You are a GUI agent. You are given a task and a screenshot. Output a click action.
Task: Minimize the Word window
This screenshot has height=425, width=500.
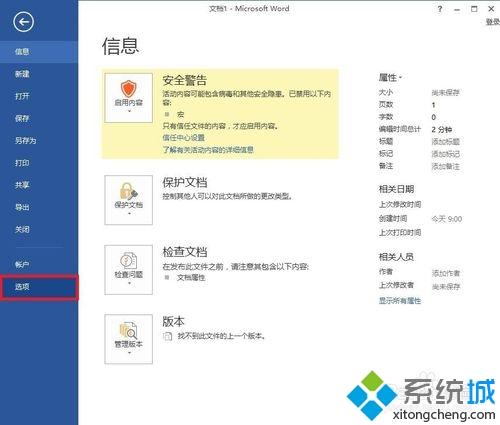(457, 9)
